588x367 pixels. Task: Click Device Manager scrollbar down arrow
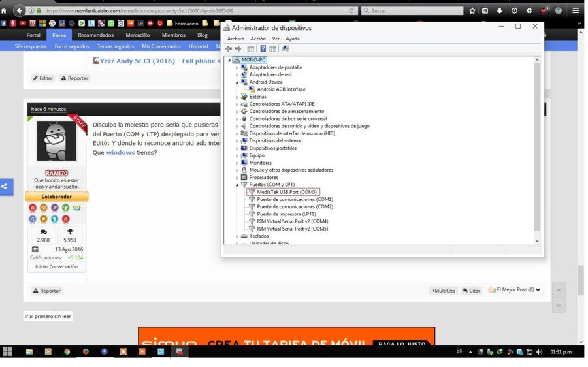pyautogui.click(x=537, y=241)
